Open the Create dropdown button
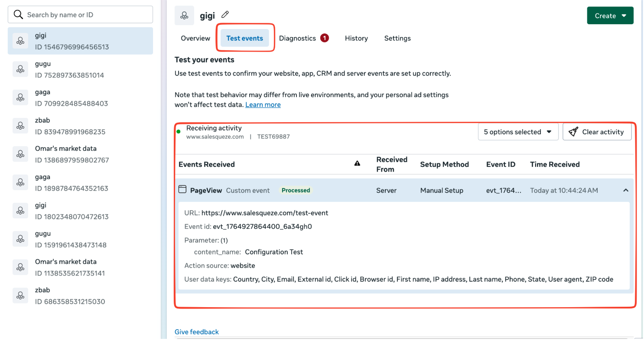Screen dimensions: 644x341 [x=610, y=16]
